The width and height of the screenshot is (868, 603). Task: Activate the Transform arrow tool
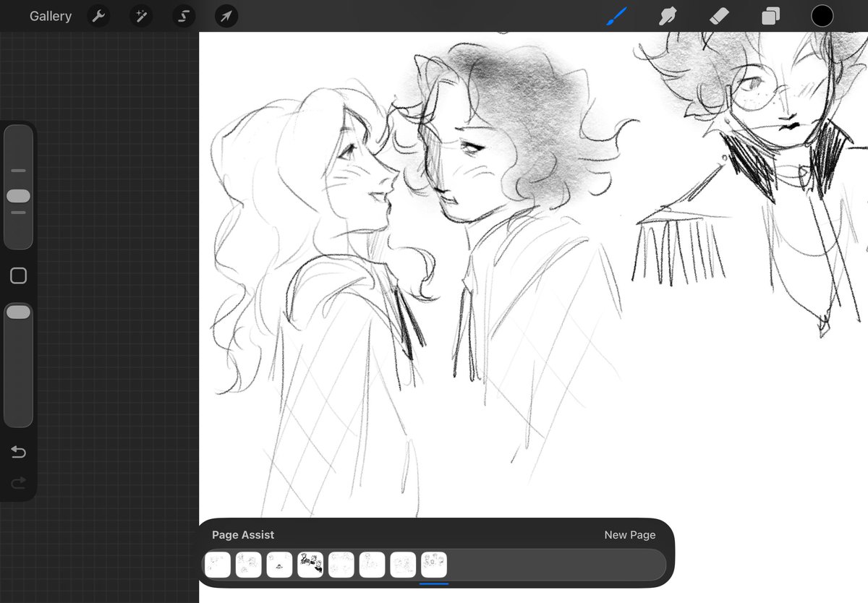226,16
